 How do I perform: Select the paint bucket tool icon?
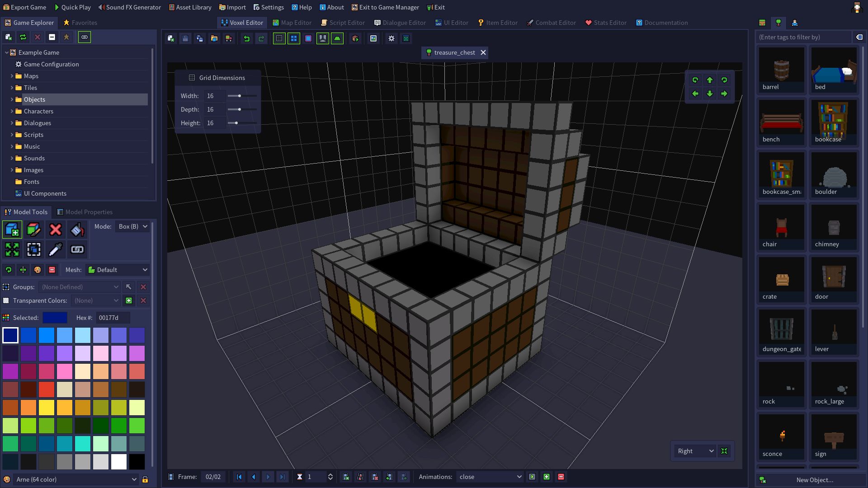pos(76,230)
